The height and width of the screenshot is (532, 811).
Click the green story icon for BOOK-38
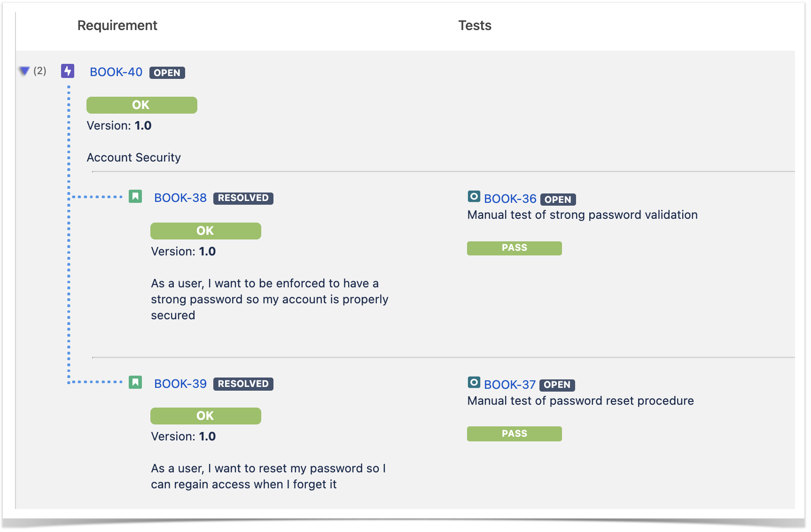[x=135, y=196]
